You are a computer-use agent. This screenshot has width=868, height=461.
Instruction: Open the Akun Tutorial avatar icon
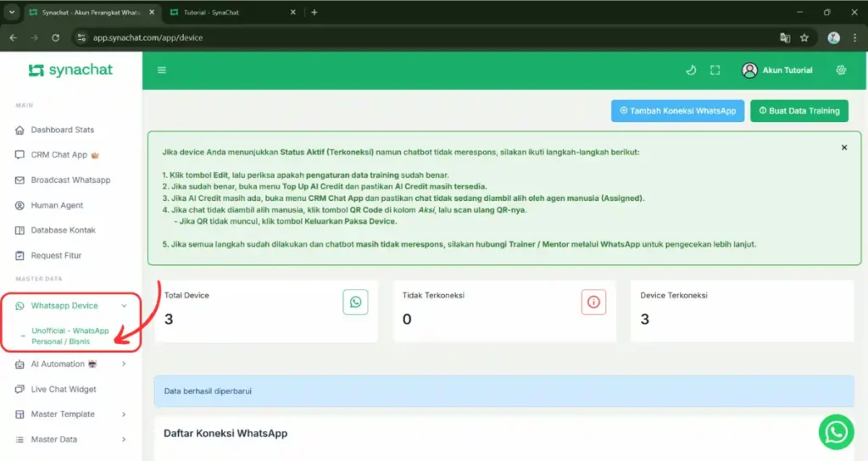[749, 70]
